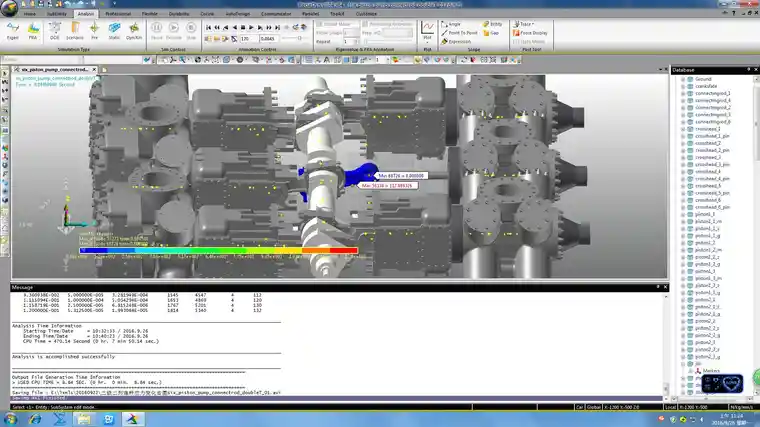Click the Pause simulation button
The width and height of the screenshot is (760, 427).
click(x=157, y=31)
